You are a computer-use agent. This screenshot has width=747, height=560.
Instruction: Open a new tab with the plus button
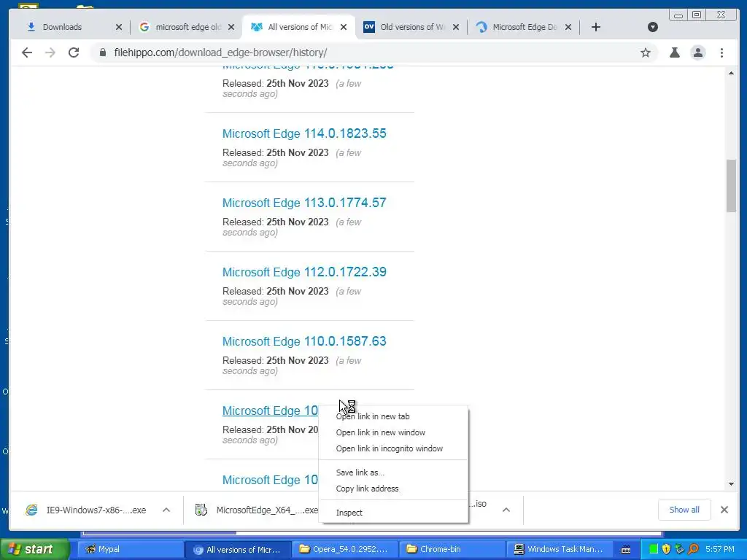(x=595, y=27)
